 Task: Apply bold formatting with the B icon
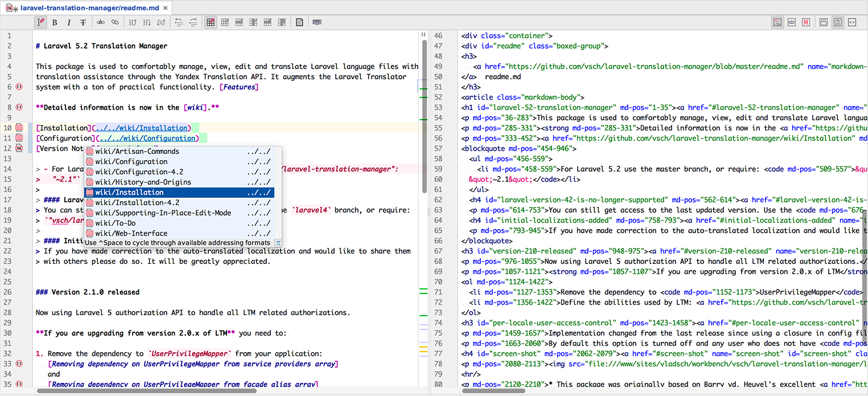point(55,22)
